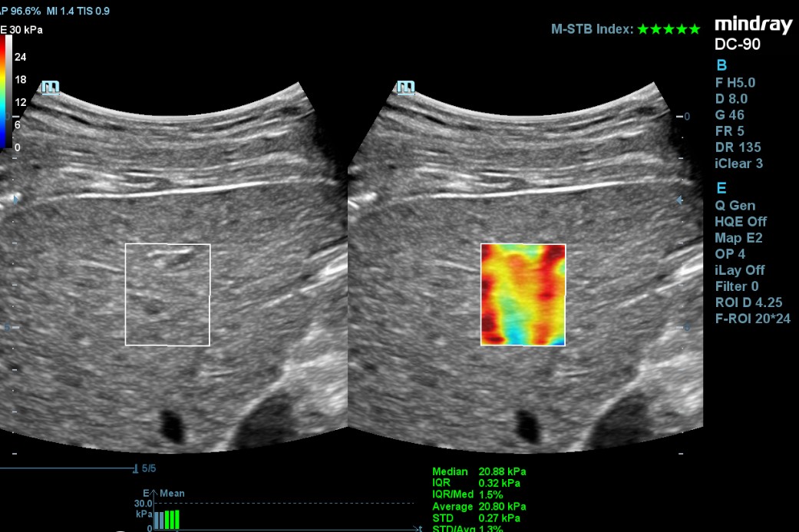Click the probe orientation marker on right image
The image size is (799, 532).
tap(406, 88)
